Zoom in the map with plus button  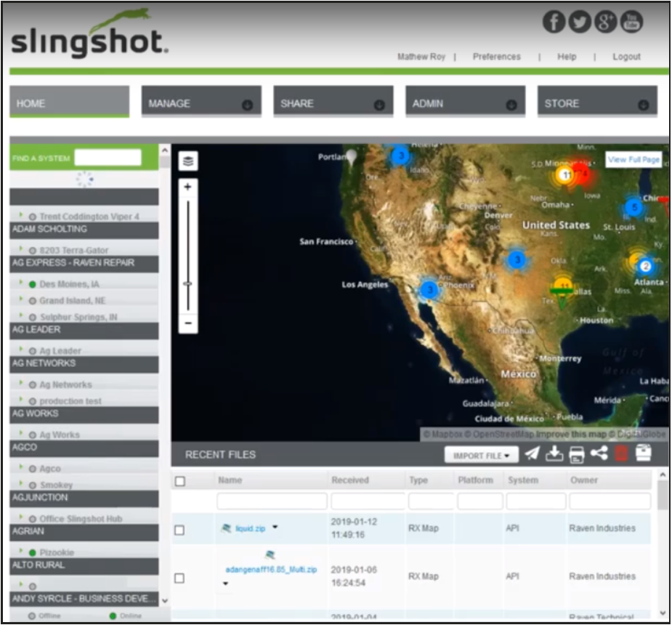pos(187,187)
